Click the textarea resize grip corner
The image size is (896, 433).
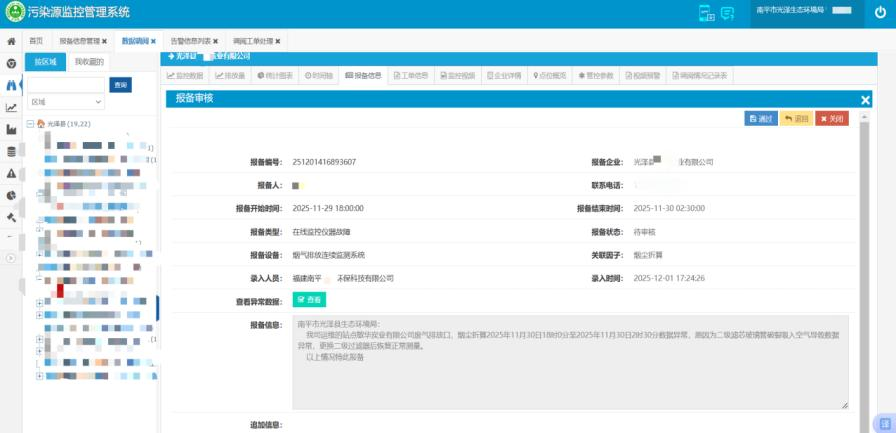click(x=845, y=405)
